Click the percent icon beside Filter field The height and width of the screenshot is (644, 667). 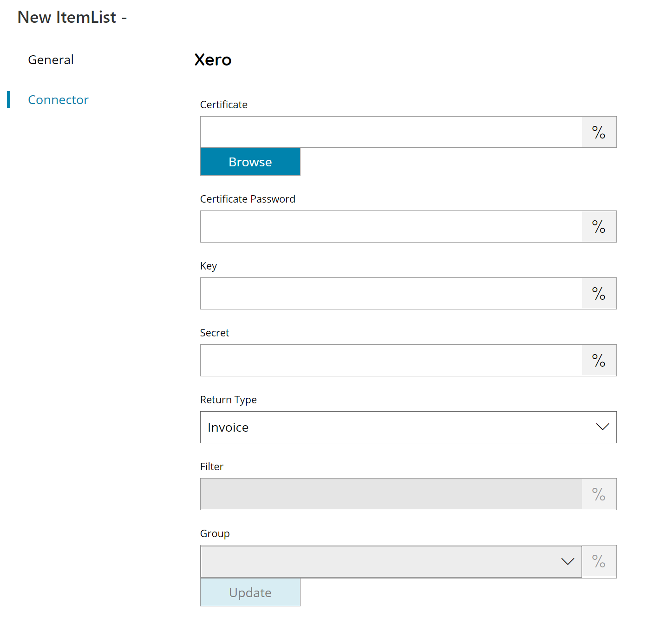point(599,494)
